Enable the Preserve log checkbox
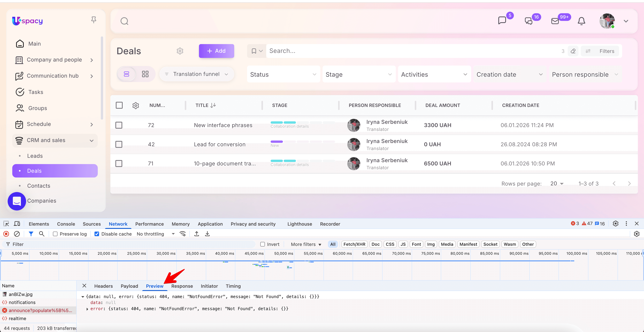This screenshot has width=644, height=332. point(55,234)
